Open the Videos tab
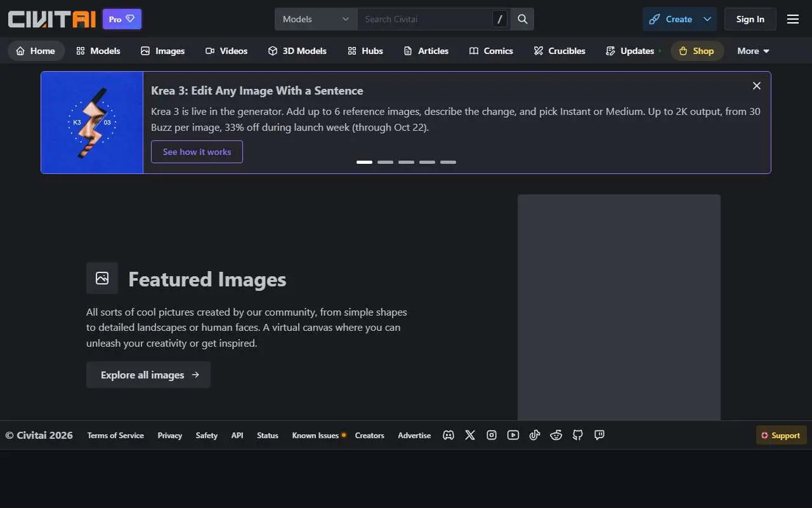The image size is (812, 508). (226, 51)
